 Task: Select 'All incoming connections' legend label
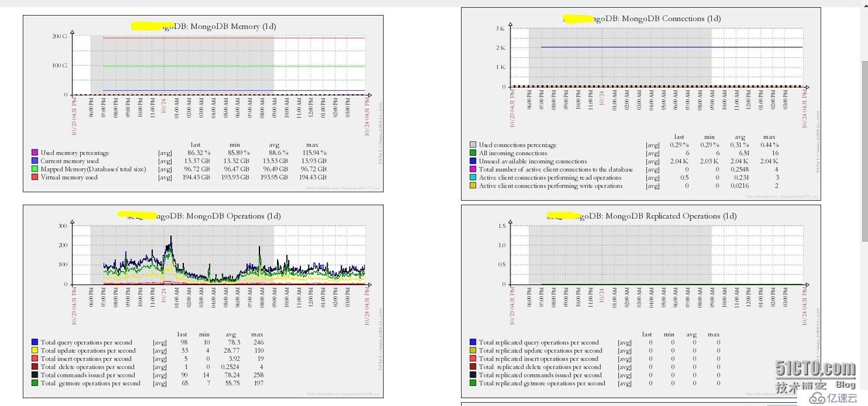click(x=513, y=153)
